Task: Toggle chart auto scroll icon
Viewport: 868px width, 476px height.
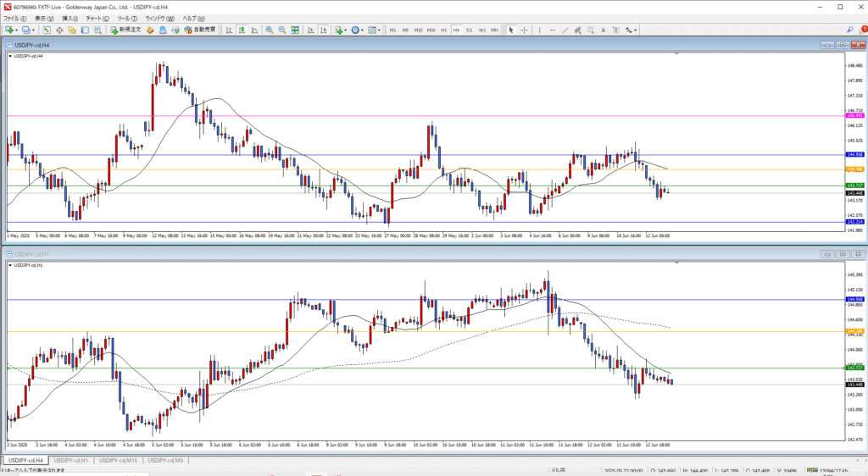Action: click(x=310, y=30)
